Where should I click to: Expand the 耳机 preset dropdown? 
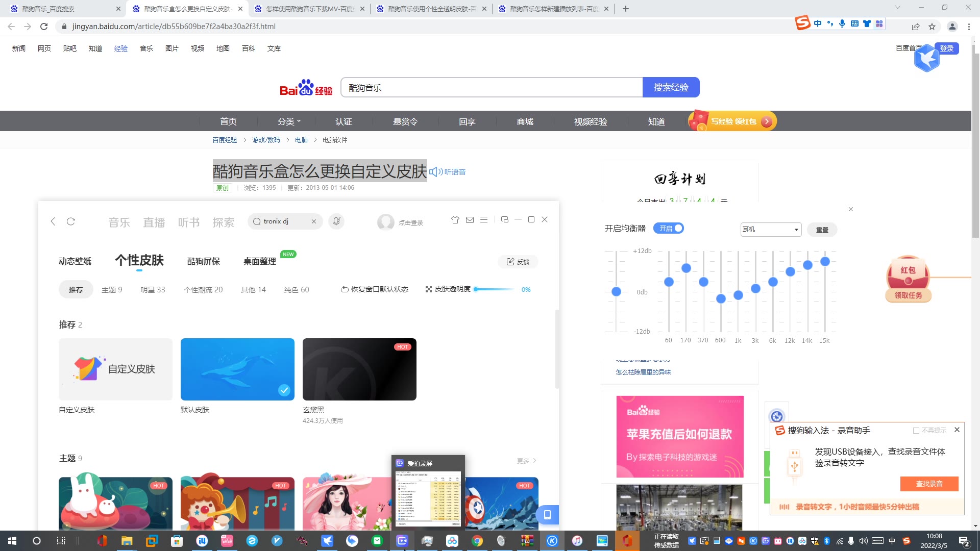tap(771, 230)
